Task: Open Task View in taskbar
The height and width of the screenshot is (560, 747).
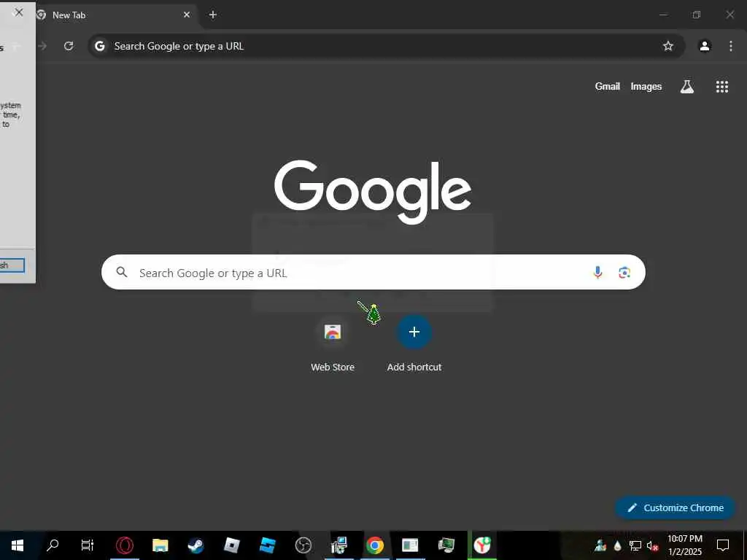Action: tap(88, 545)
